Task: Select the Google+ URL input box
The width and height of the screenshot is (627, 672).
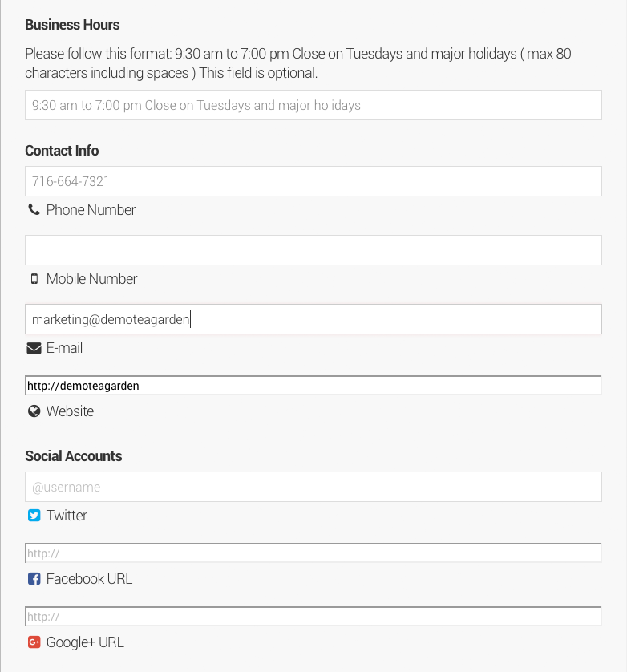Action: coord(313,617)
